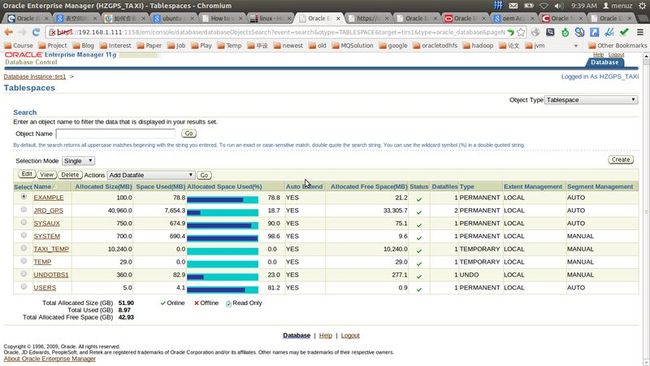This screenshot has width=650, height=366.
Task: Click the green stopwatch extension icon
Action: click(565, 32)
